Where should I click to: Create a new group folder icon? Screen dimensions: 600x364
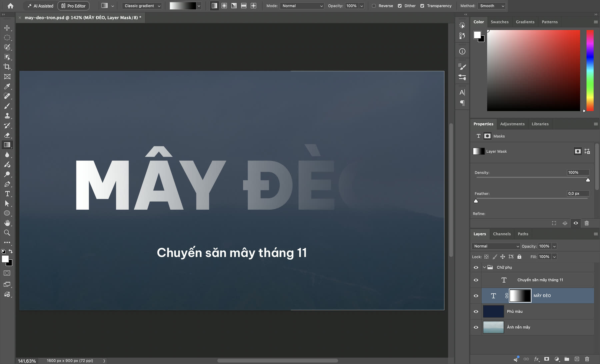(x=567, y=359)
